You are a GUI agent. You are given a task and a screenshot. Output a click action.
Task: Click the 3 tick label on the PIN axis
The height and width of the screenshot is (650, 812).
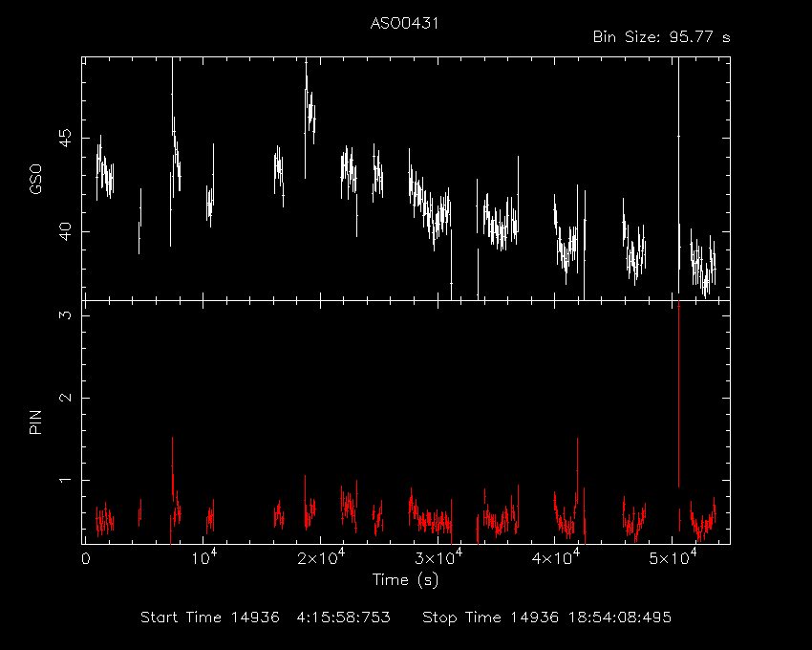click(65, 314)
